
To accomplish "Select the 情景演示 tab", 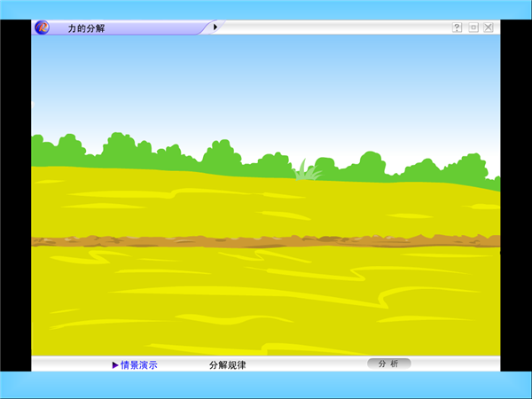I will (135, 365).
